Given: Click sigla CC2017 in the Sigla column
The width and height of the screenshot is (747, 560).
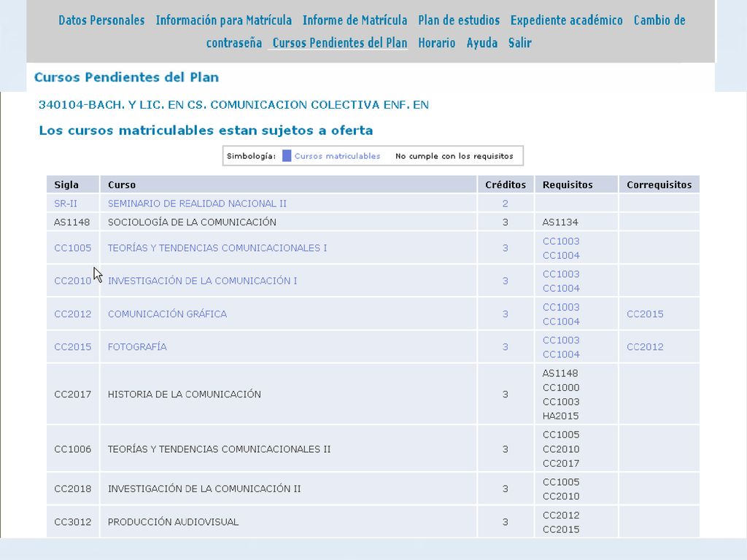Looking at the screenshot, I should tap(72, 394).
